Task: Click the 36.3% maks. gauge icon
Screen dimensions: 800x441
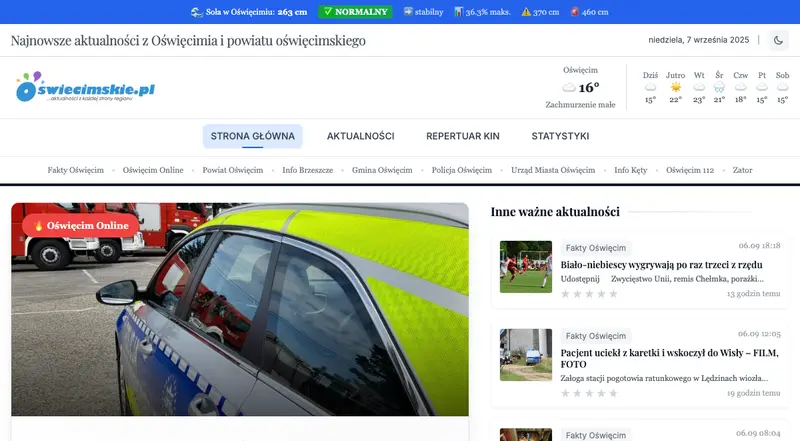Action: (x=459, y=12)
